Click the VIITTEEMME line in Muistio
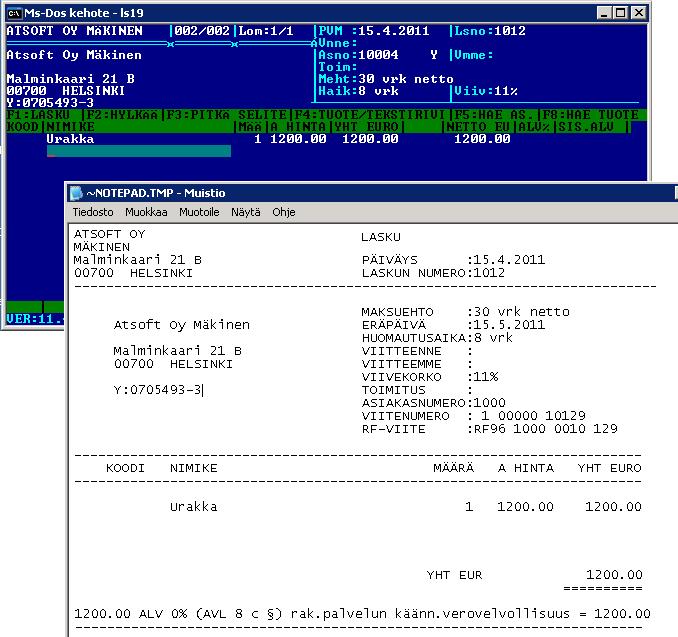The height and width of the screenshot is (637, 678). click(417, 364)
